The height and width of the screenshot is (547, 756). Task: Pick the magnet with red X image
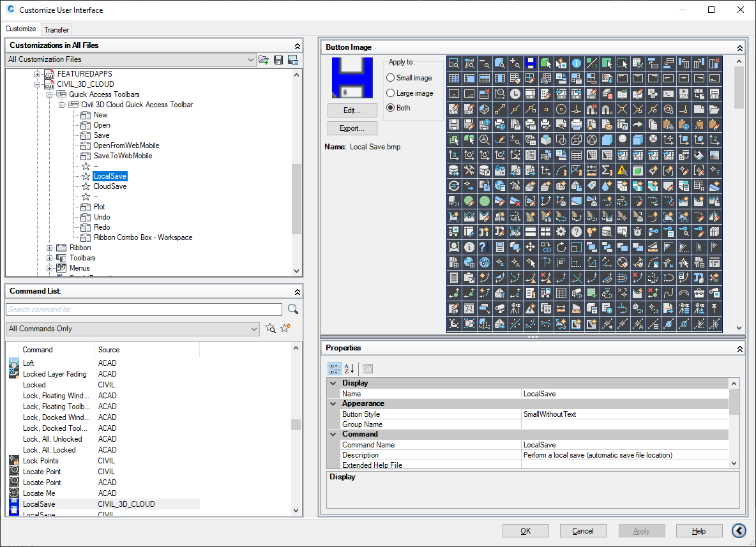pyautogui.click(x=592, y=109)
